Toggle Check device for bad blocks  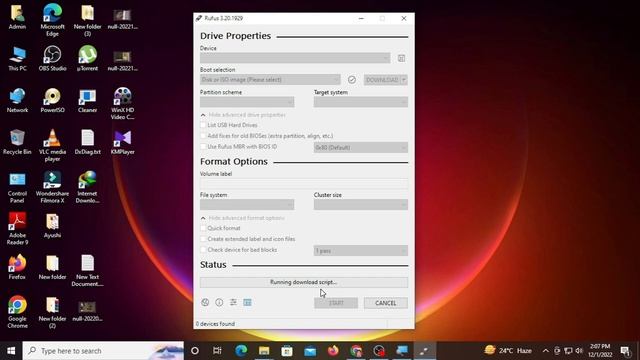point(203,249)
